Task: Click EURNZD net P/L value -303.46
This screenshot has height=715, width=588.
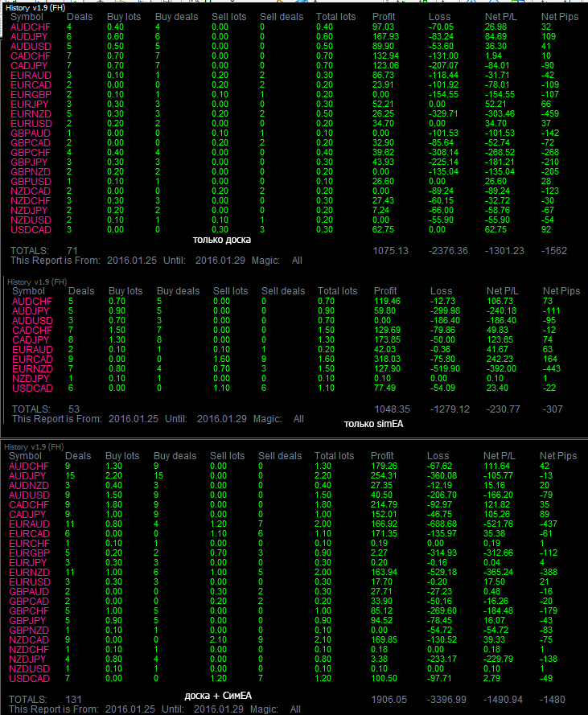Action: click(500, 113)
